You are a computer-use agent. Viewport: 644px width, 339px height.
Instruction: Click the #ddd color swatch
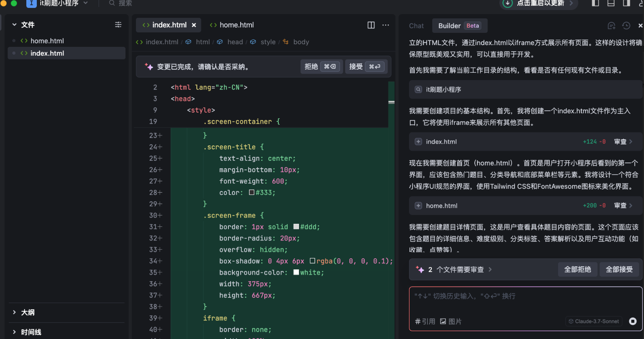click(296, 227)
